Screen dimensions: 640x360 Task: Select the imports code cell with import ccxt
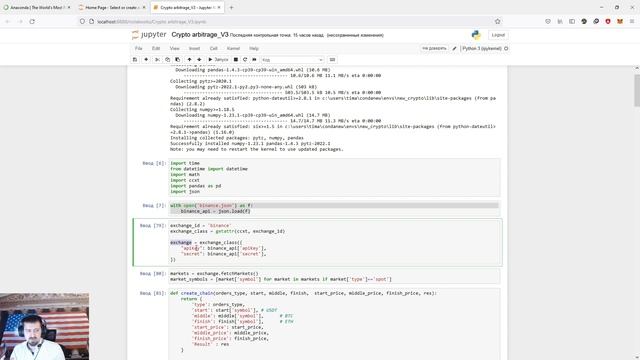tap(334, 177)
